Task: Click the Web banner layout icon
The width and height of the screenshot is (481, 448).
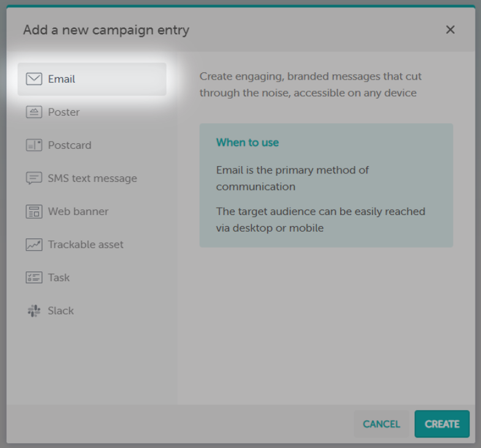Action: coord(34,211)
